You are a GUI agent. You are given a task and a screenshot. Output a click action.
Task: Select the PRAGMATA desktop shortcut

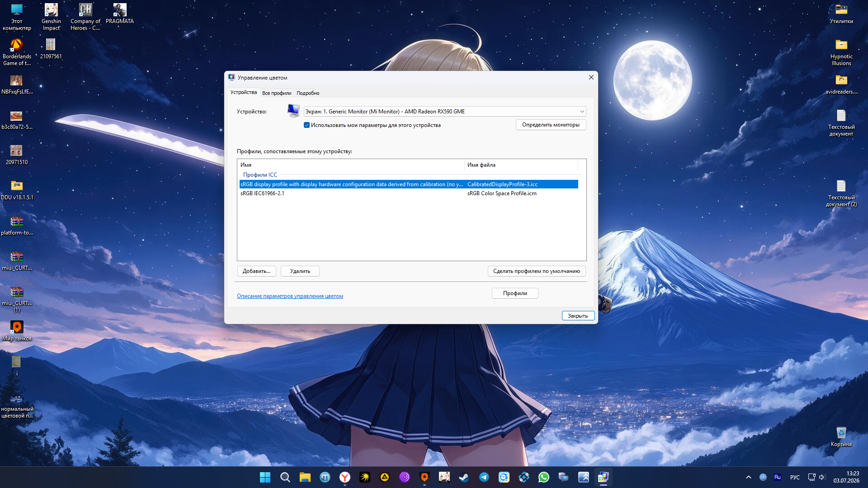pyautogui.click(x=120, y=14)
